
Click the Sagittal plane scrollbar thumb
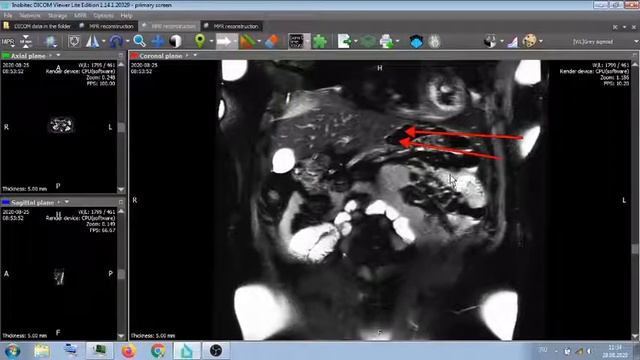point(121,274)
